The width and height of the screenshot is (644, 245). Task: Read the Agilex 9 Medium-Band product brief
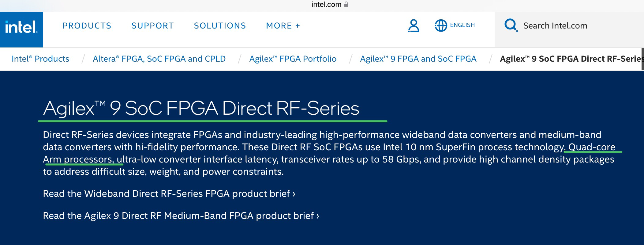coord(181,216)
